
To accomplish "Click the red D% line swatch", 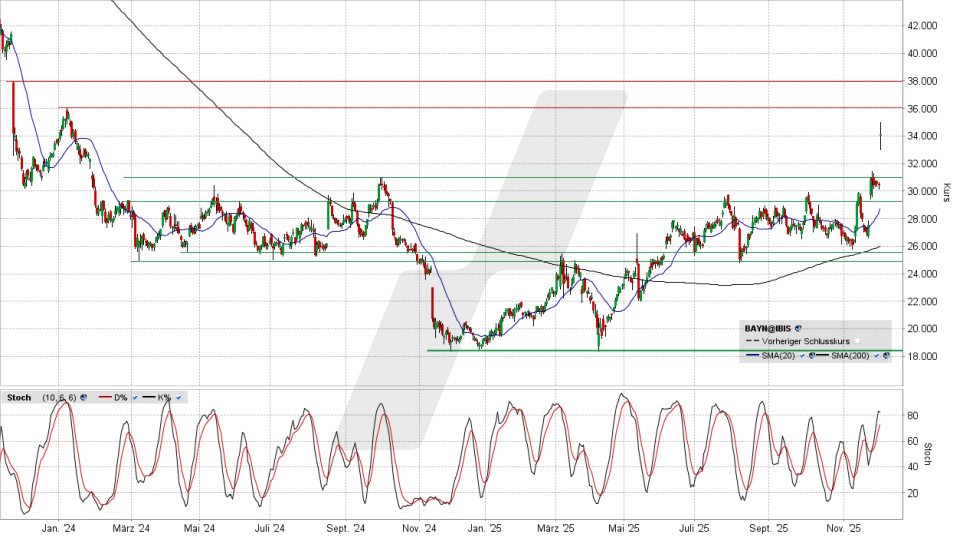I will coord(105,397).
